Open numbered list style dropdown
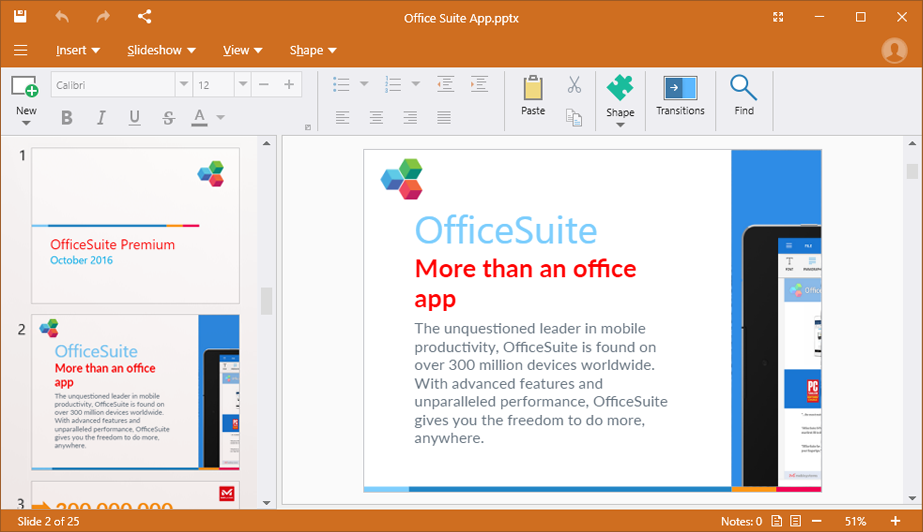The image size is (923, 532). pyautogui.click(x=416, y=84)
